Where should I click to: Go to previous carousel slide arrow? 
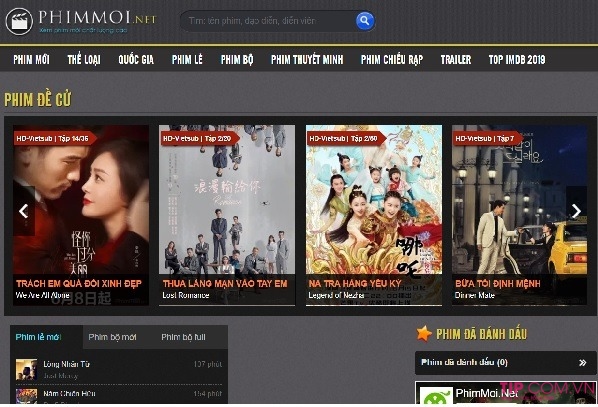pos(24,211)
